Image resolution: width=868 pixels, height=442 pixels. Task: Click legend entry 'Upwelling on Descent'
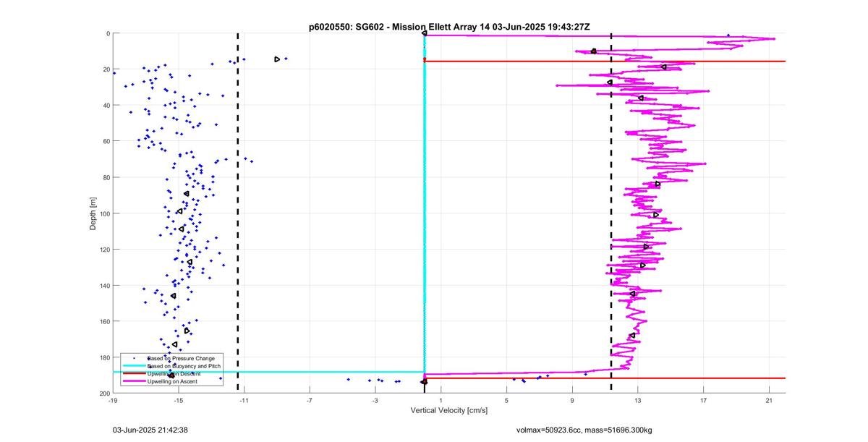[x=174, y=373]
